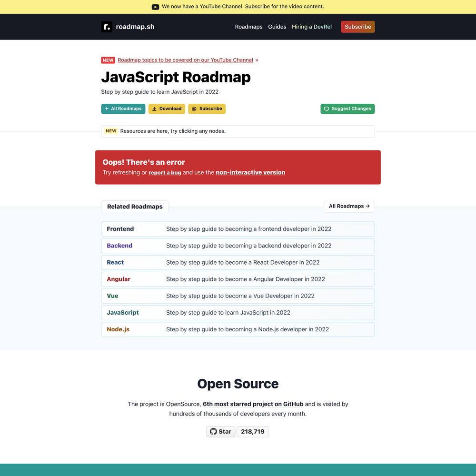Click the yellow Subscribe button under the title

207,109
